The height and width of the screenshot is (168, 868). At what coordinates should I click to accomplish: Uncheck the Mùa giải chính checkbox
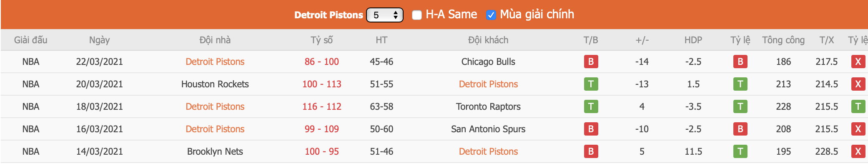[x=491, y=15]
